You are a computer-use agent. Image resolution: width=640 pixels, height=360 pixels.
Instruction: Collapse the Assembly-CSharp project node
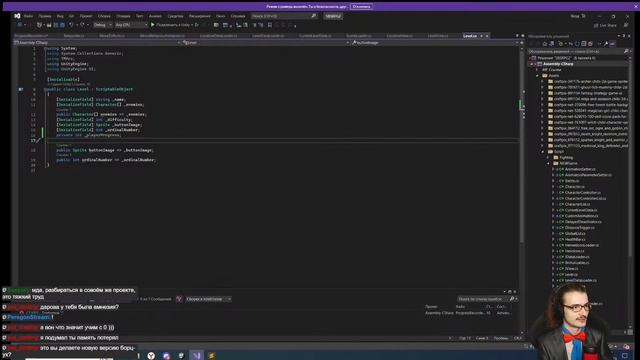532,64
